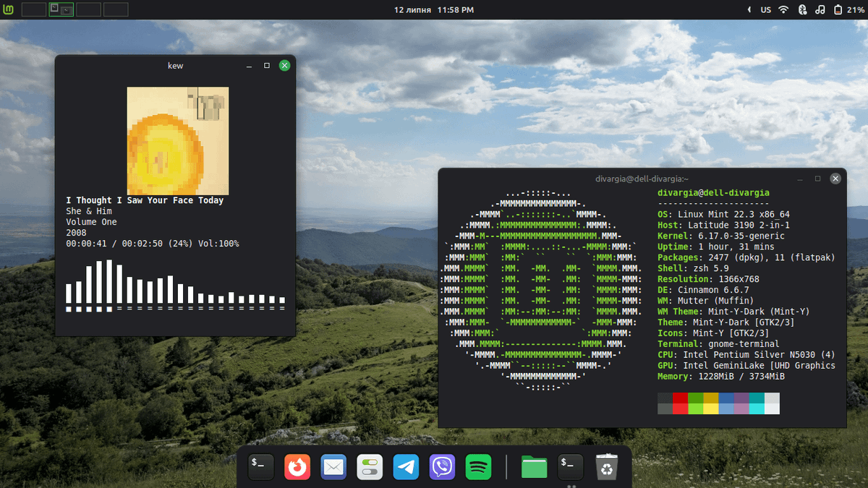This screenshot has width=868, height=488.
Task: Open the Wi-Fi network tray icon
Action: [783, 9]
